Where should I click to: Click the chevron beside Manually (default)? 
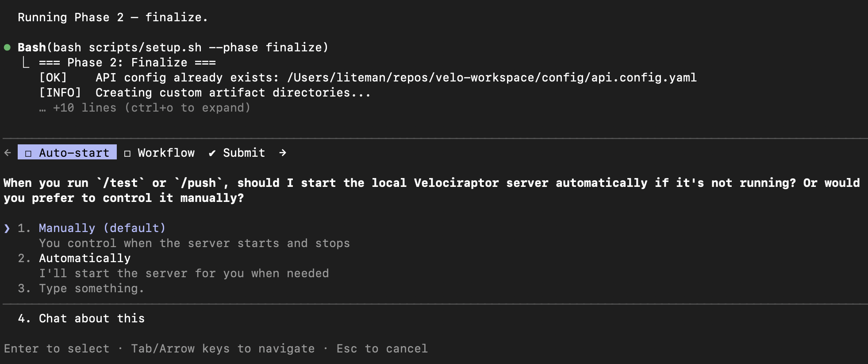[6, 228]
